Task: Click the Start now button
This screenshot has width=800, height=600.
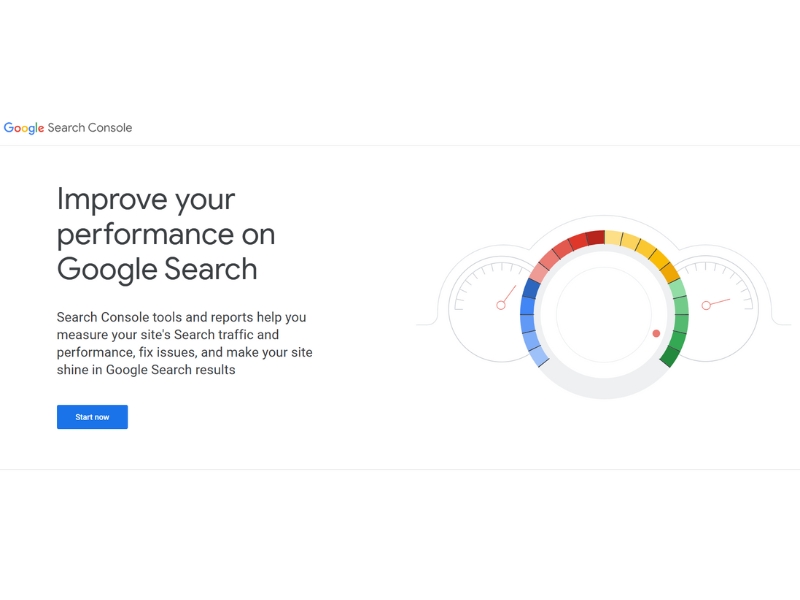Action: click(x=92, y=417)
